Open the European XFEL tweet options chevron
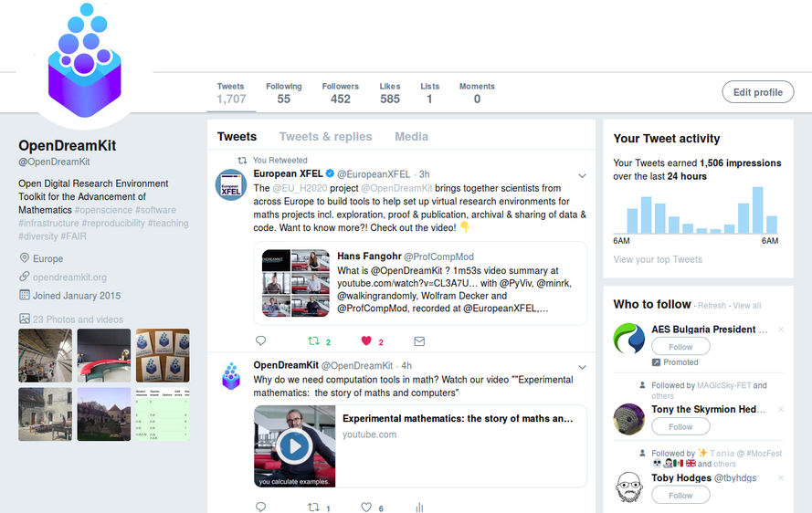The width and height of the screenshot is (812, 513). pyautogui.click(x=582, y=175)
